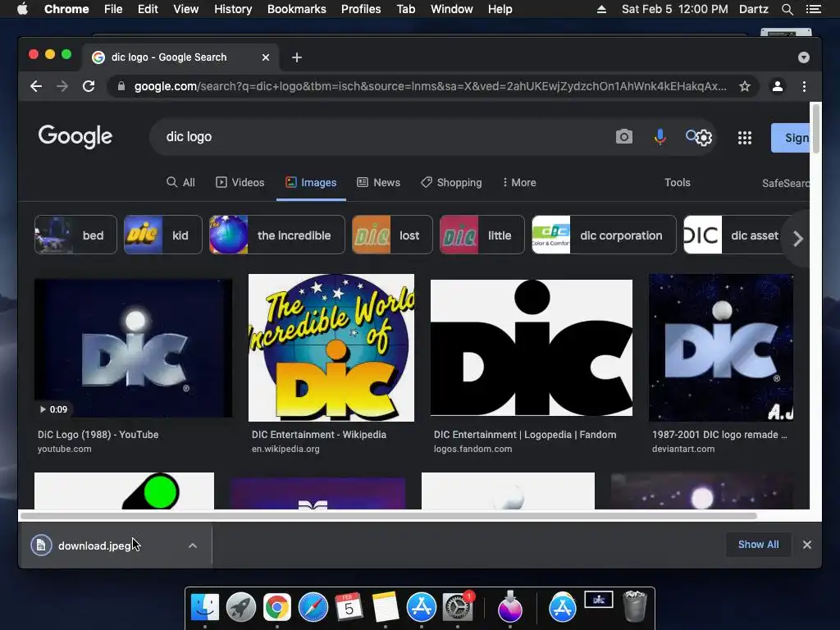Open System Preferences from the Dock
The image size is (840, 630).
458,607
